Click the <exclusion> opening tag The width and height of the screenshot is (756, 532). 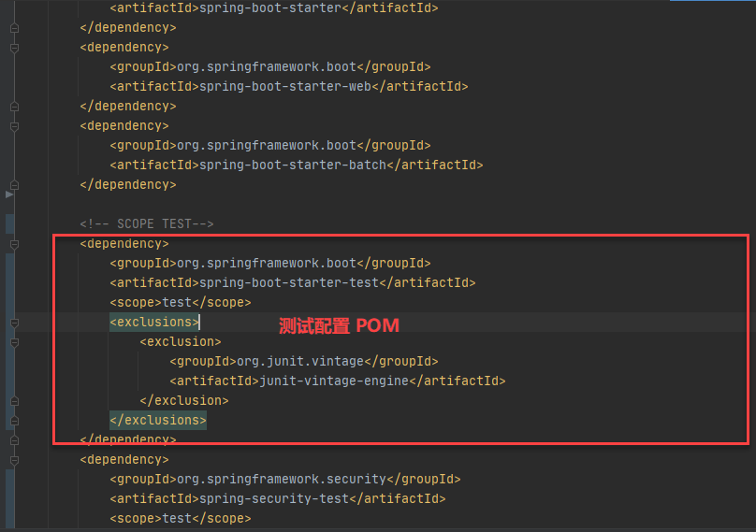point(181,341)
